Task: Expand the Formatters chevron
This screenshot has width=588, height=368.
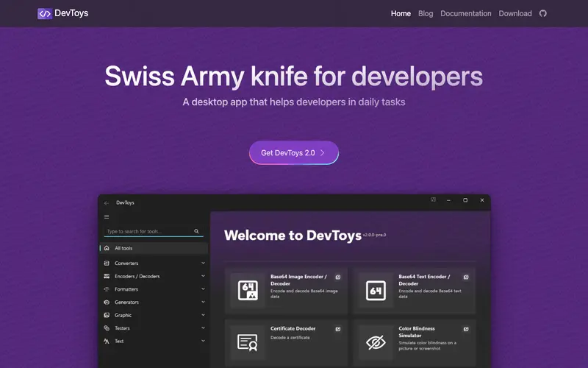Action: (x=203, y=289)
